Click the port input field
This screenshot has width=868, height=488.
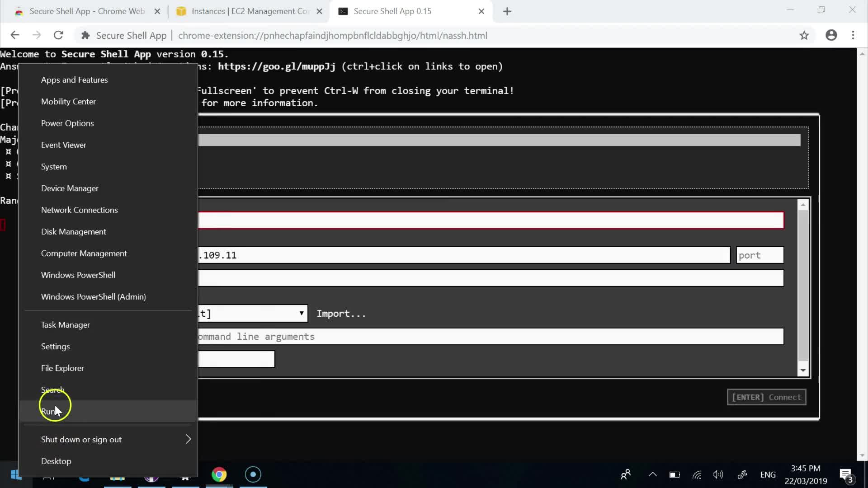(x=759, y=255)
